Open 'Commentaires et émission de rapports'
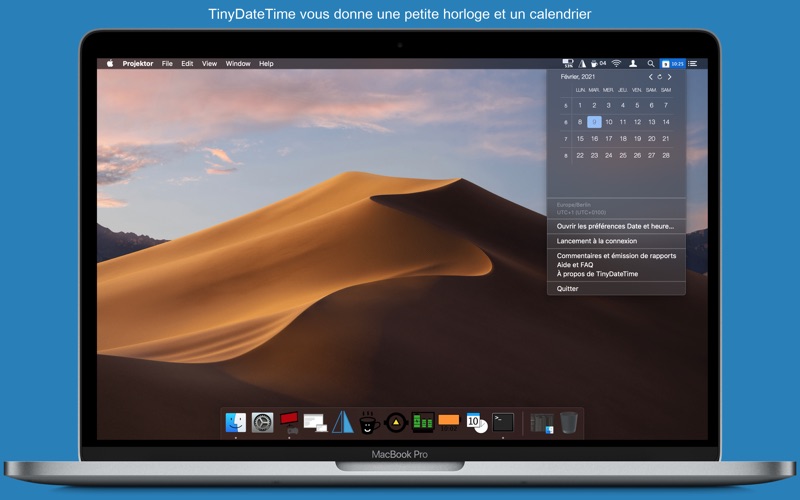800x500 pixels. [616, 256]
